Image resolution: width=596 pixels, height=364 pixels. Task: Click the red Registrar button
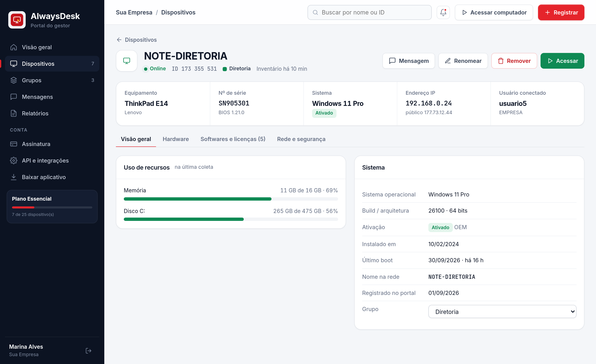click(x=561, y=13)
